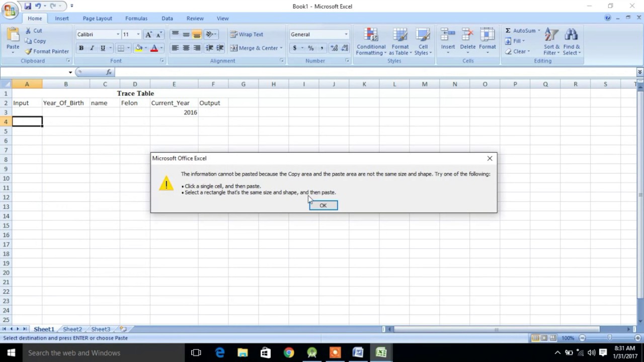
Task: Expand the Merge & Center dropdown arrow
Action: pyautogui.click(x=281, y=48)
